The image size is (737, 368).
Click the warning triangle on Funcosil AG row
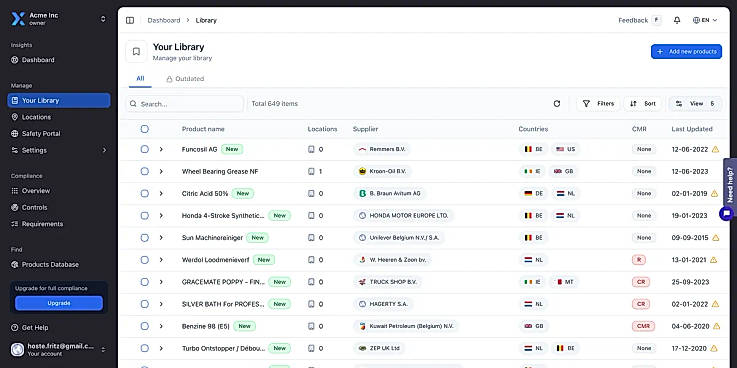pos(715,149)
